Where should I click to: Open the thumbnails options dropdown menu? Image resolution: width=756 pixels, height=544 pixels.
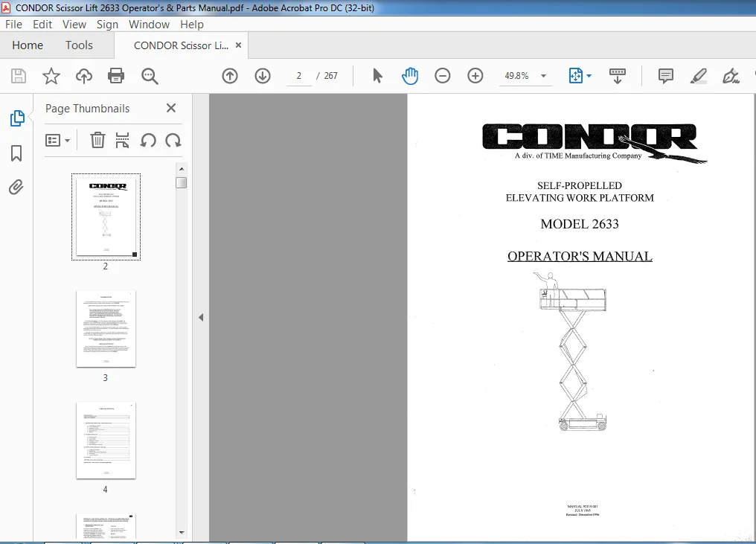(x=57, y=141)
